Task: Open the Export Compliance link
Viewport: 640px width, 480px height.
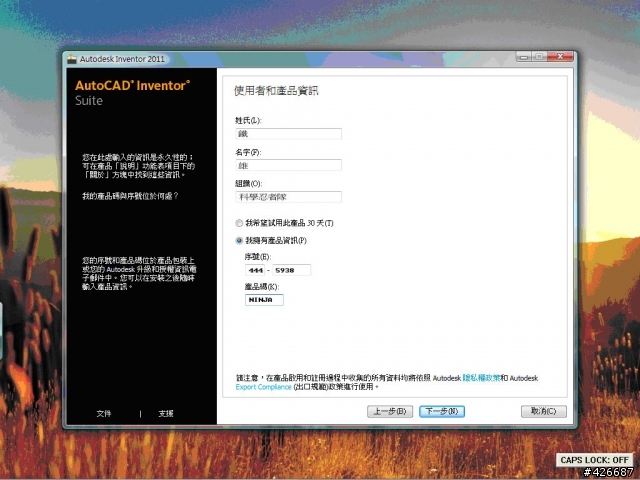Action: click(263, 387)
